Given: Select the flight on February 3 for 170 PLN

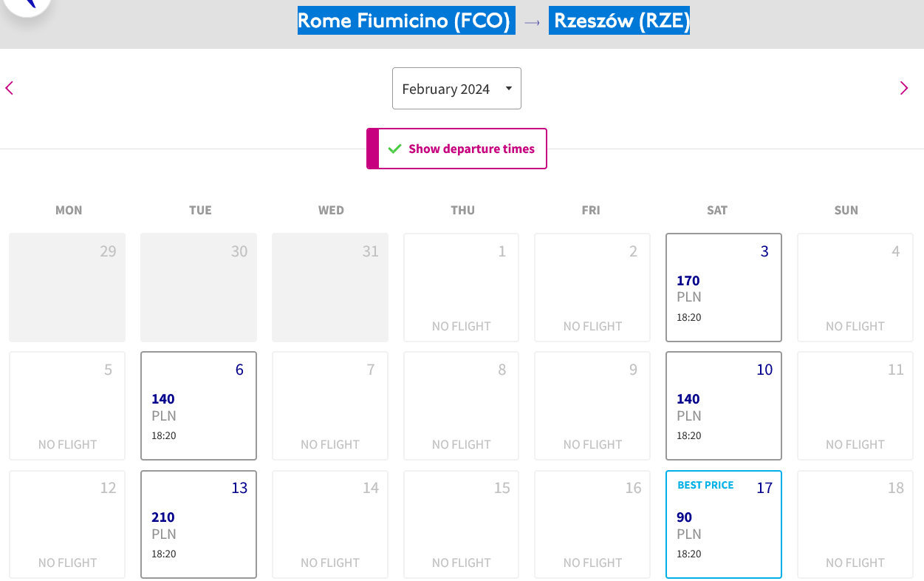Looking at the screenshot, I should coord(724,288).
